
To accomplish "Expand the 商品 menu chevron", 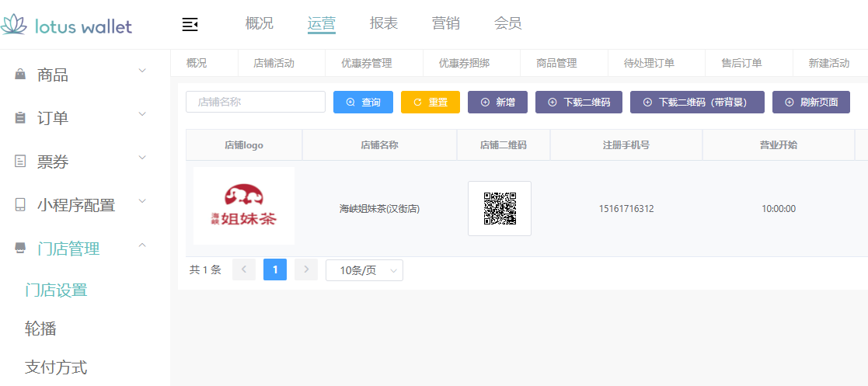I will [142, 71].
